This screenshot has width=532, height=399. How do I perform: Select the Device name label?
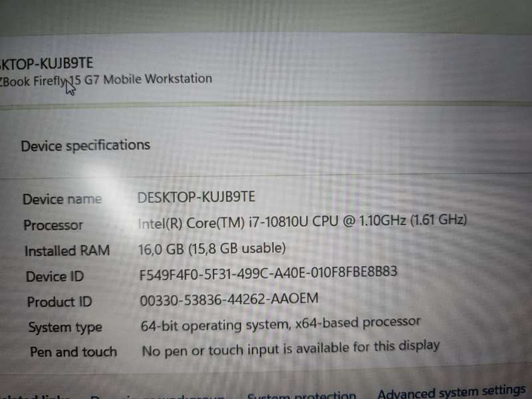(62, 199)
